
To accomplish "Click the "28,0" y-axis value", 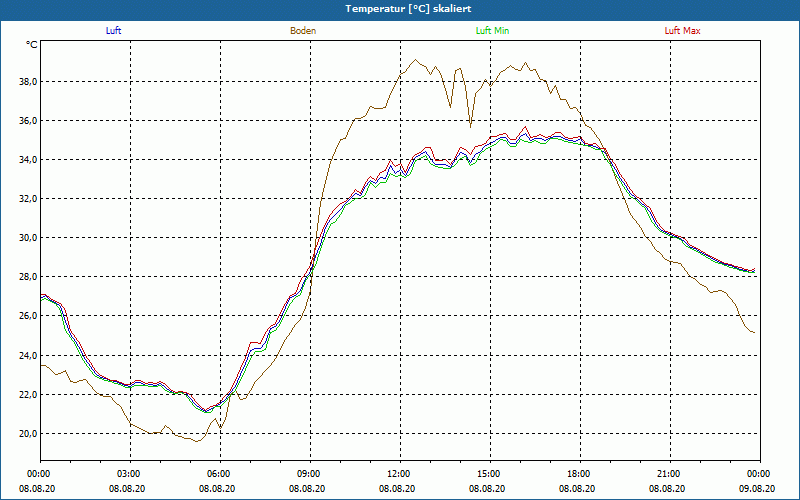I will tap(29, 277).
